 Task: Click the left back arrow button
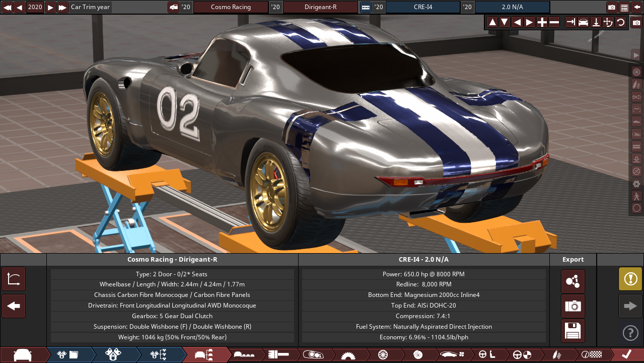[14, 306]
